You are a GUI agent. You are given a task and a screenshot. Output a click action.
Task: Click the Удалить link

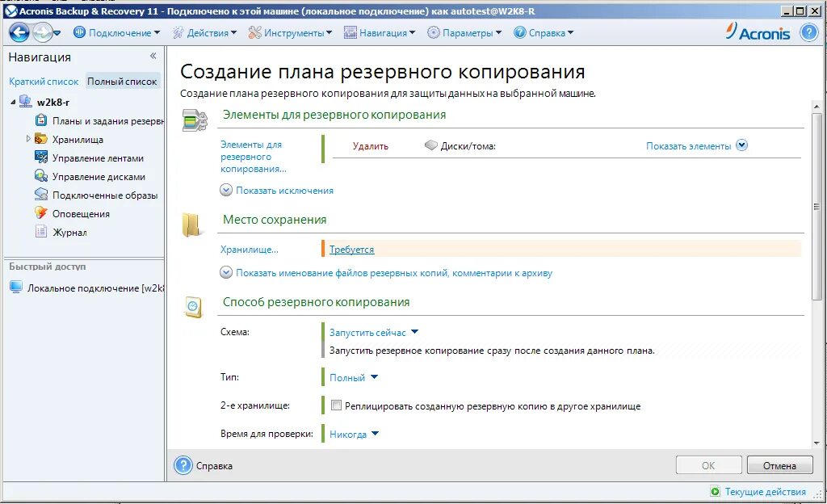(x=370, y=146)
